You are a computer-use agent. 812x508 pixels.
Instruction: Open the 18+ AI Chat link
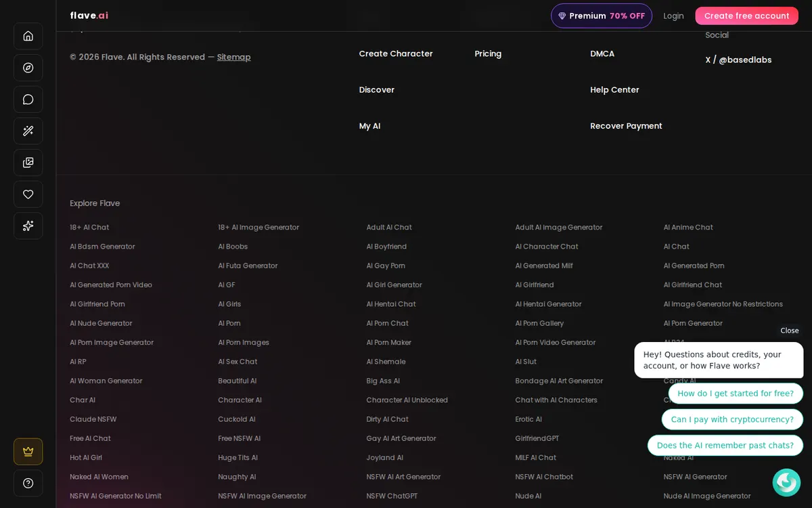(x=89, y=228)
